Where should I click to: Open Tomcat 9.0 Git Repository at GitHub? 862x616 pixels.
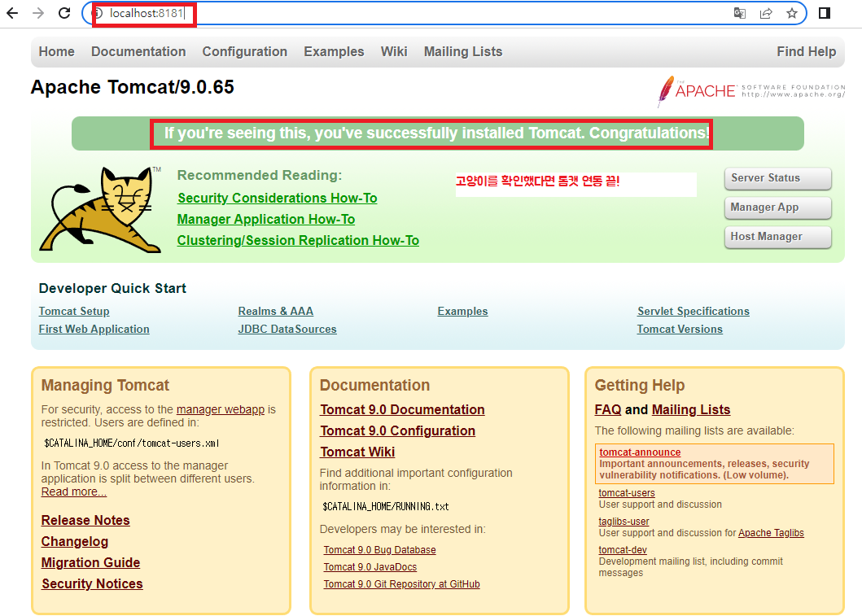click(401, 584)
